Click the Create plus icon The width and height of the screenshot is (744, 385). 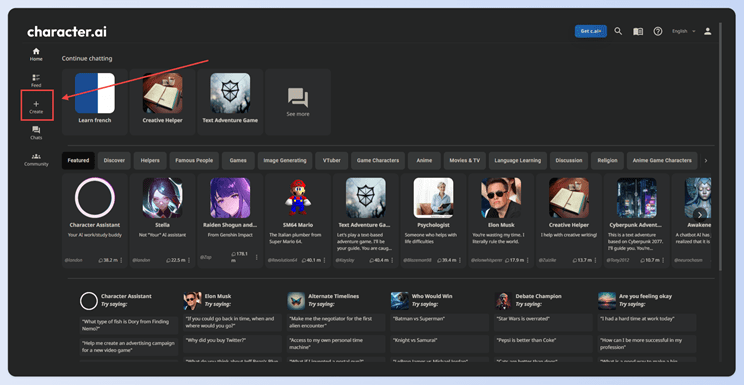37,103
